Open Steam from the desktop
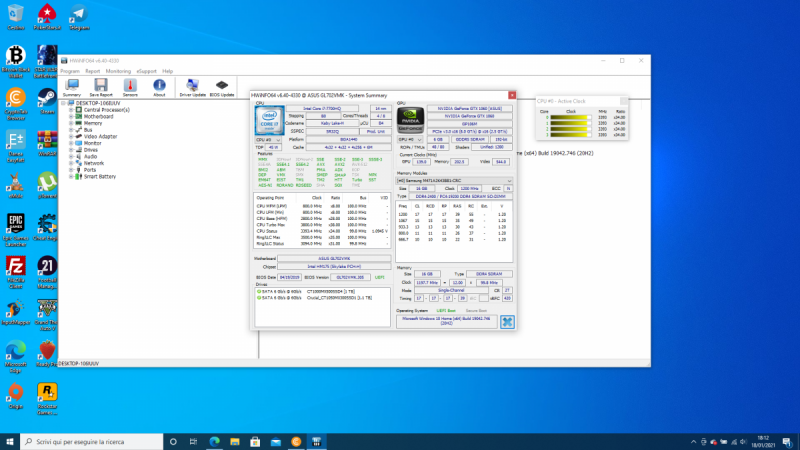 pyautogui.click(x=46, y=98)
